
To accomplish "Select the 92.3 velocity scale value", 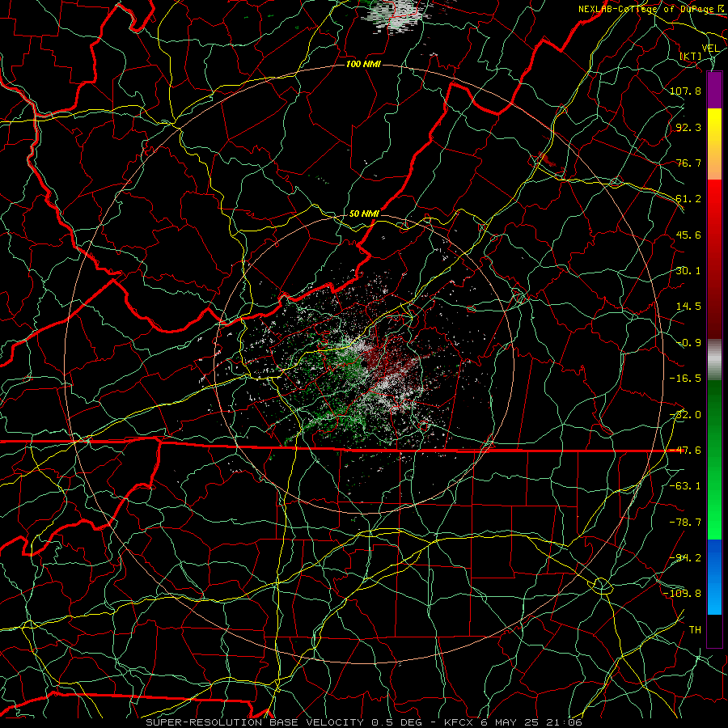I will pos(688,127).
